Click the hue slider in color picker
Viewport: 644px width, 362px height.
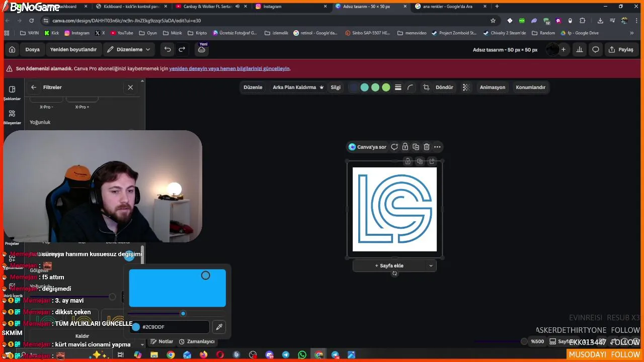coord(177,313)
